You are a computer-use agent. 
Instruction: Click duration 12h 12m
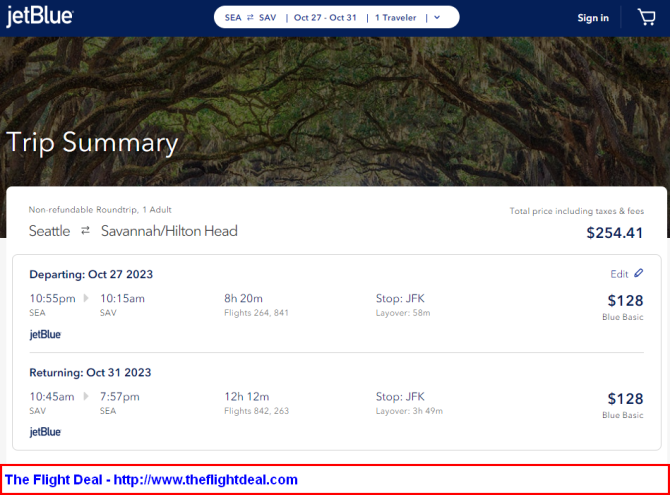pyautogui.click(x=247, y=397)
